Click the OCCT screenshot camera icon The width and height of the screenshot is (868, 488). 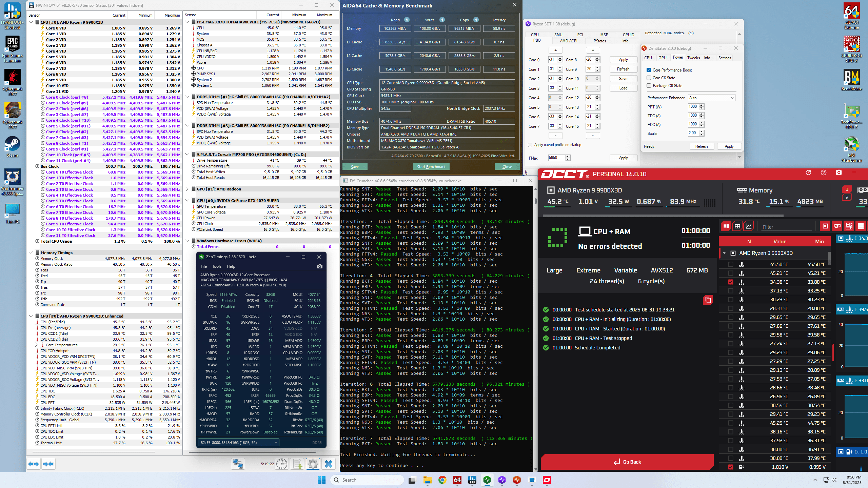839,173
